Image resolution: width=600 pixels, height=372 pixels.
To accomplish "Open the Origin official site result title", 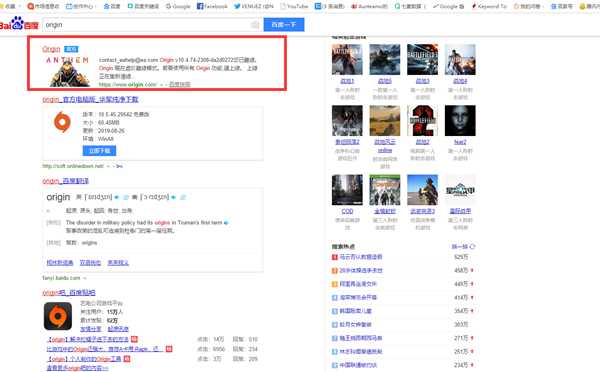I will pyautogui.click(x=51, y=49).
